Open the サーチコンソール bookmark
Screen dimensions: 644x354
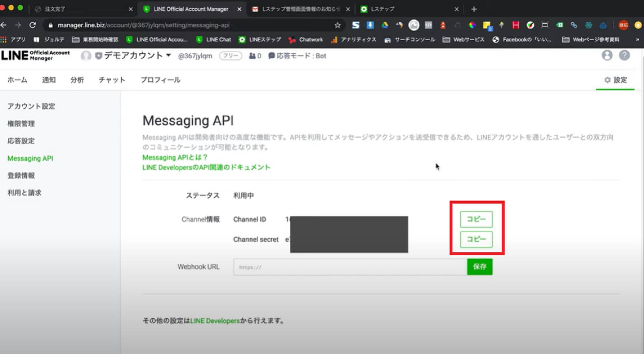coord(410,39)
